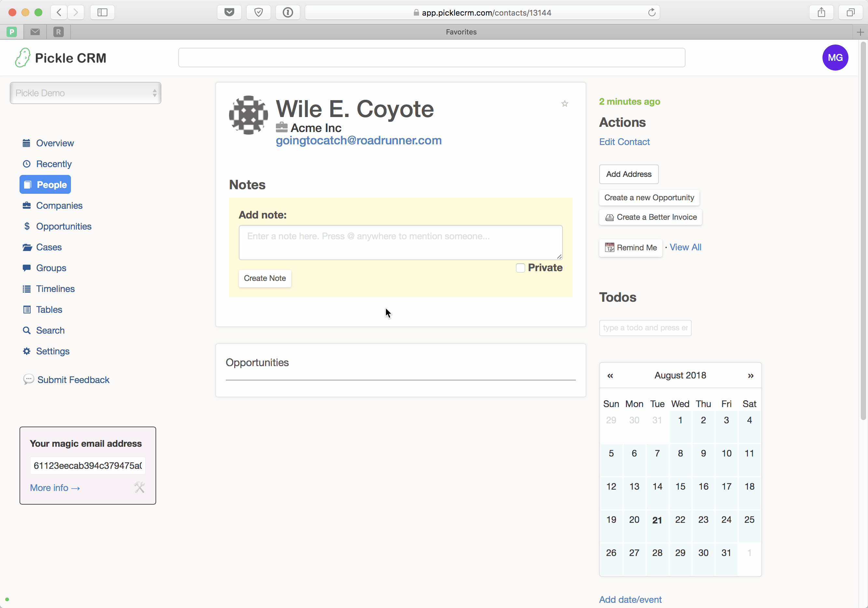868x608 pixels.
Task: Open the green P favorites bookmark
Action: pos(12,32)
